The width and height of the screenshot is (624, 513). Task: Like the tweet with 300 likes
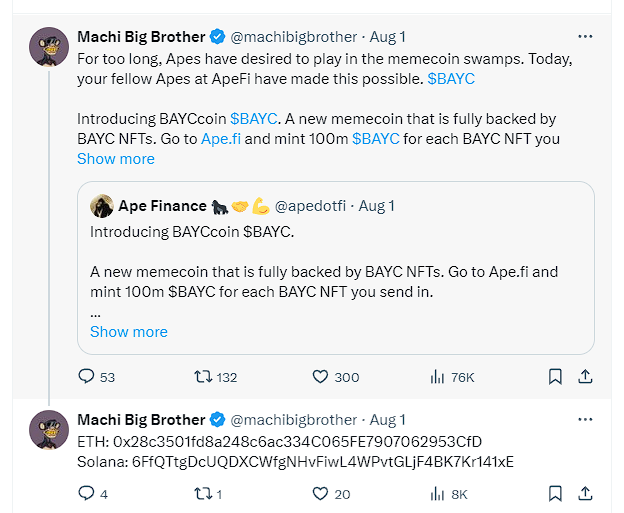pos(321,377)
